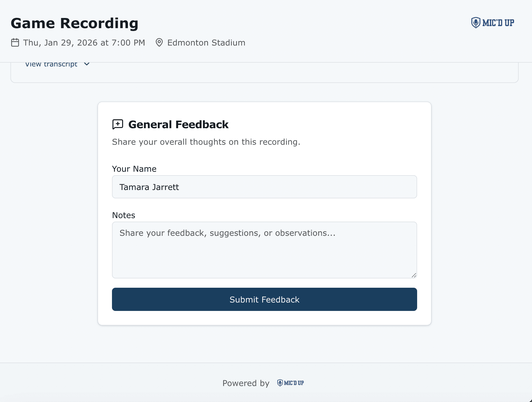
Task: Click the Notes field label
Action: pyautogui.click(x=124, y=215)
